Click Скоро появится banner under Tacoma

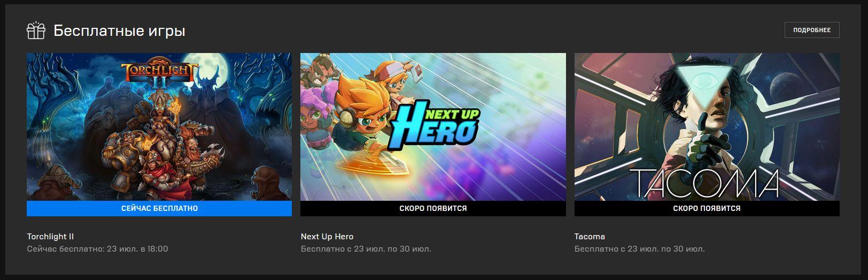[707, 208]
